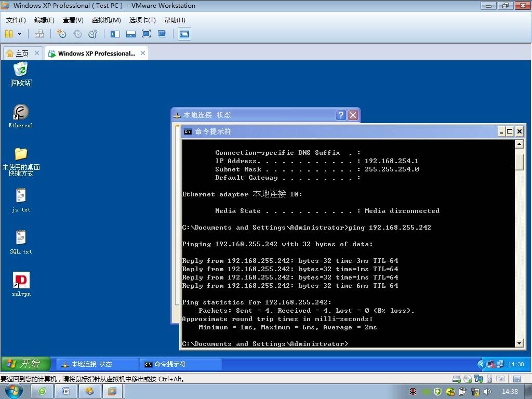Click the connected network icon in XP tray
This screenshot has width=532, height=399.
[500, 364]
